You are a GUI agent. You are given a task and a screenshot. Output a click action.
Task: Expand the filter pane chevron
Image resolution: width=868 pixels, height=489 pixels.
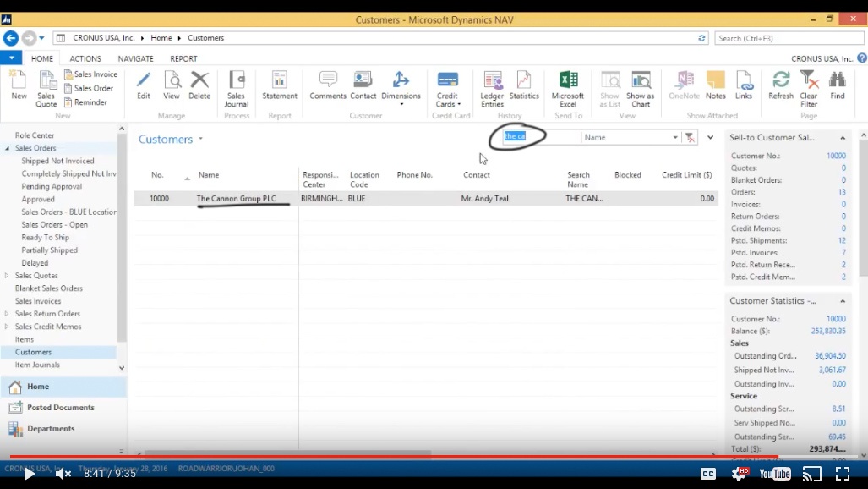710,137
